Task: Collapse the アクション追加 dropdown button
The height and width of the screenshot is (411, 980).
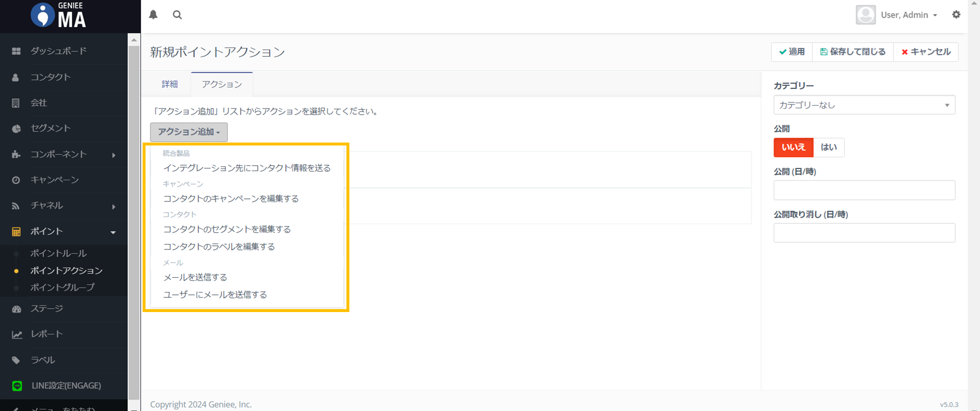Action: 189,132
